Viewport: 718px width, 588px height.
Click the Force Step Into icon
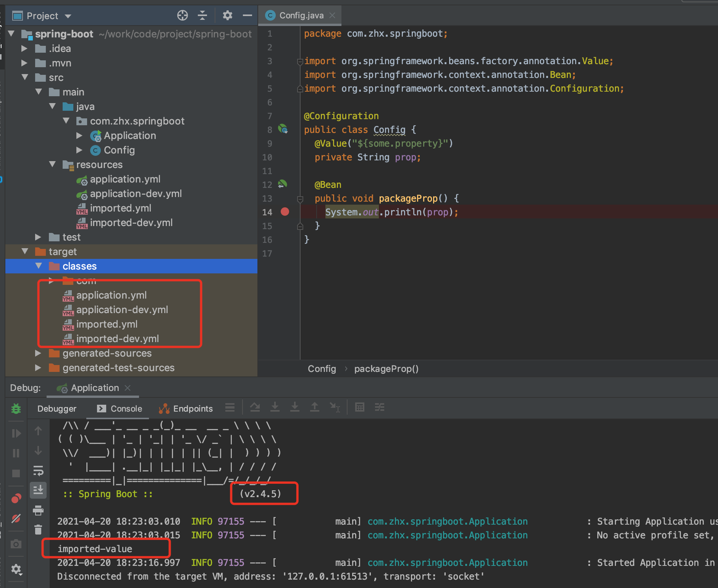(294, 407)
